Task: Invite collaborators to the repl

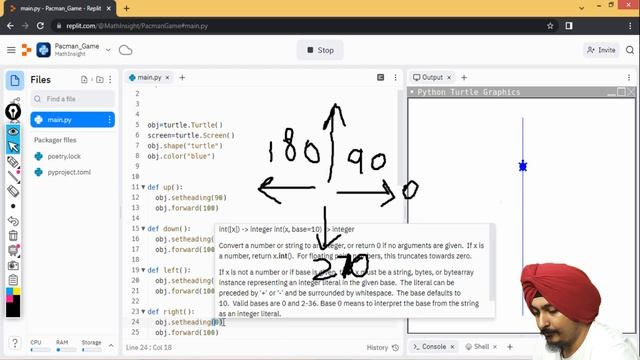Action: tap(601, 50)
